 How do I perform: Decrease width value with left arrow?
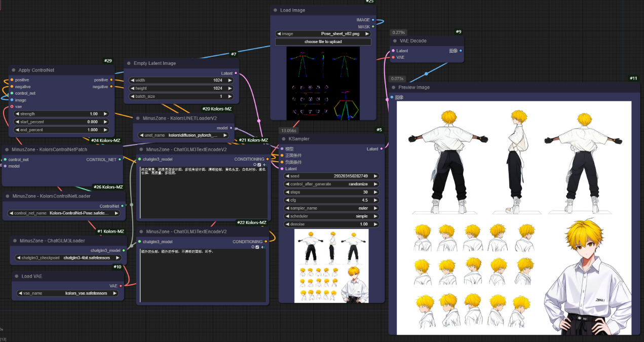click(x=132, y=80)
